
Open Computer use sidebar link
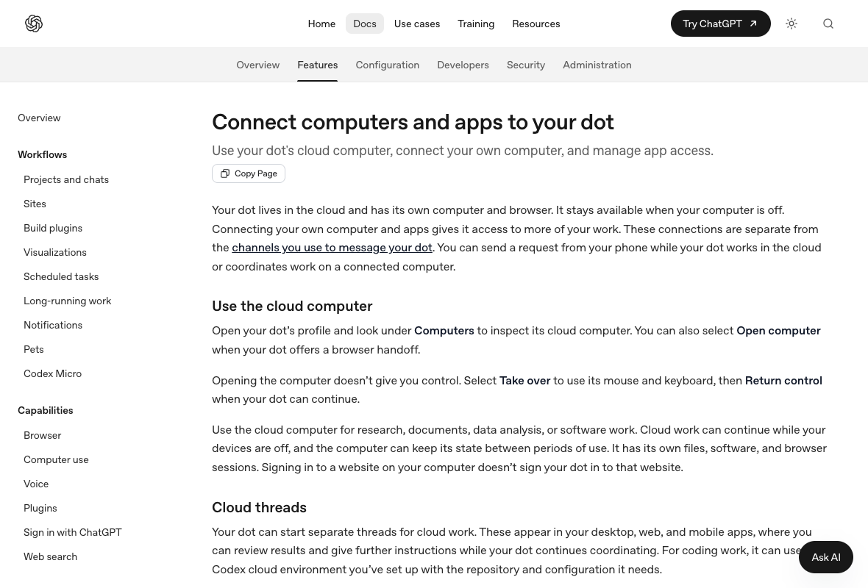point(56,459)
